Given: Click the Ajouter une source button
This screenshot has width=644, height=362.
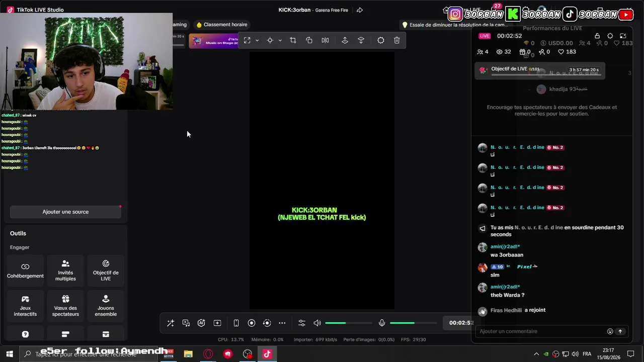Looking at the screenshot, I should coord(65,212).
